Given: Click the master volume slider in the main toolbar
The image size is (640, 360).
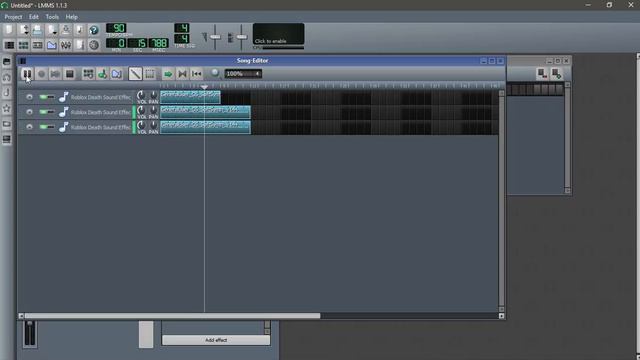Looking at the screenshot, I should point(215,37).
